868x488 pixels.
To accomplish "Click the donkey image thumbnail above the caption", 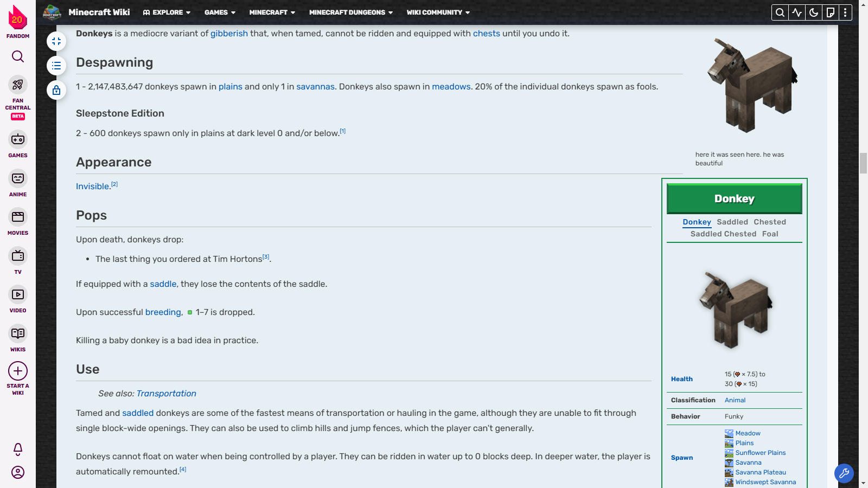I will [752, 86].
